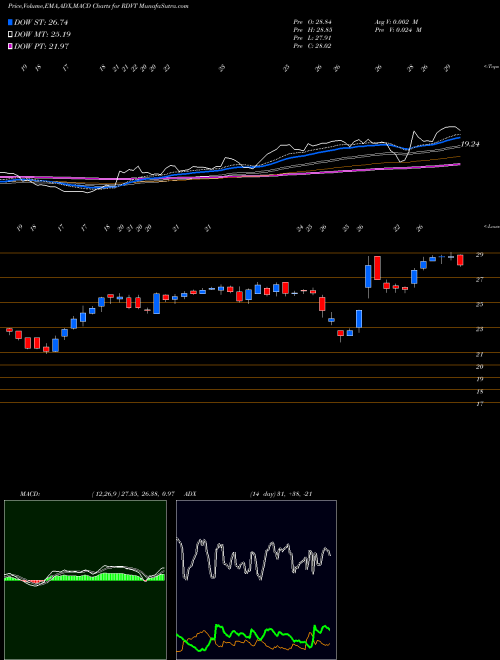Open the ADX indicator chart panel
Screen dimensions: 500x660
coord(256,580)
